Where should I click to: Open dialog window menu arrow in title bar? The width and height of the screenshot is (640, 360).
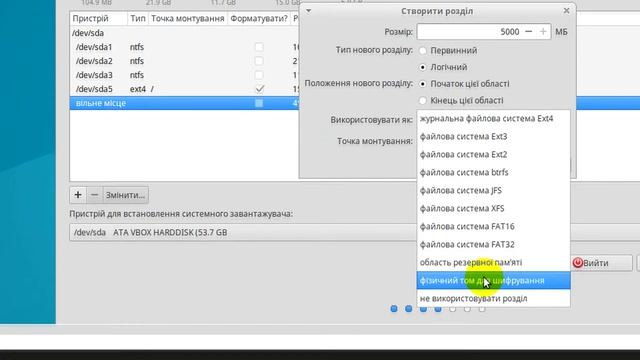[x=309, y=11]
